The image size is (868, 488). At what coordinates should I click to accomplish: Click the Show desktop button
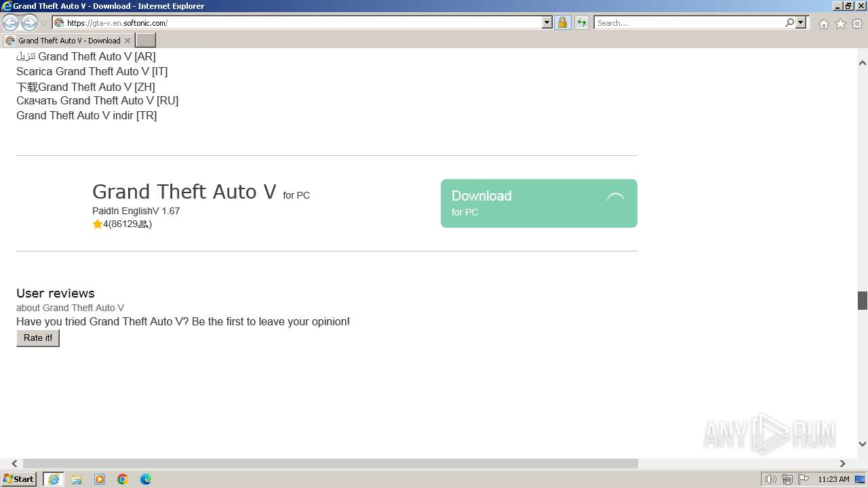pyautogui.click(x=861, y=479)
